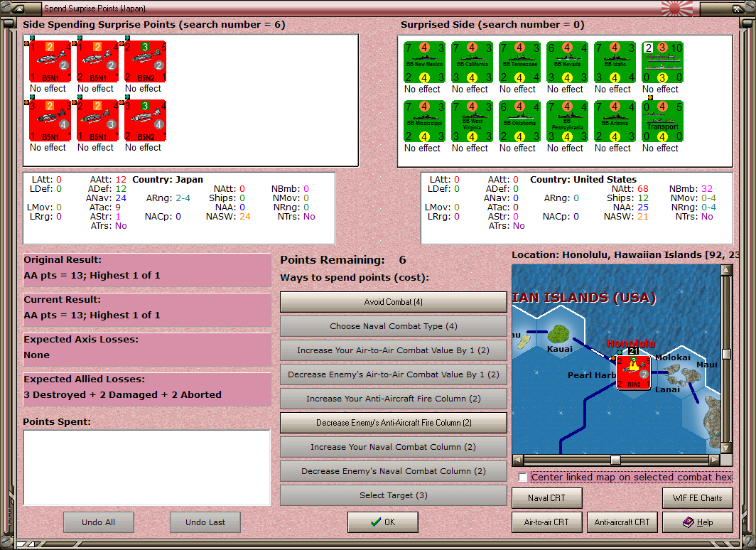The image size is (756, 550).
Task: Select the Transport ship counter
Action: [x=662, y=121]
